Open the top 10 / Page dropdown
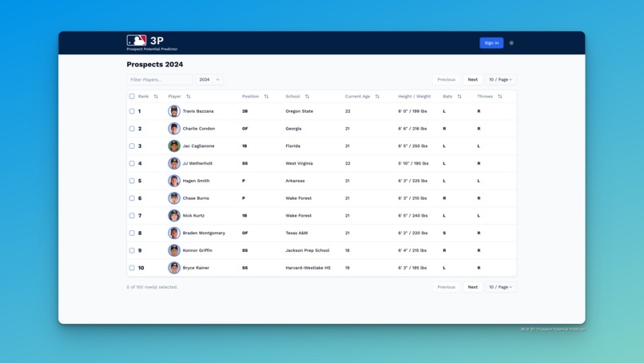The width and height of the screenshot is (644, 363). tap(501, 79)
